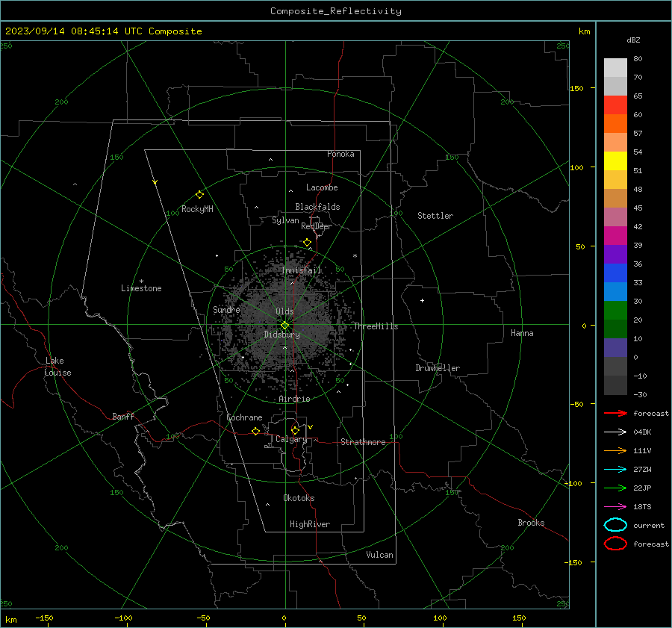This screenshot has width=672, height=628.
Task: Click the red 65 dBZ color swatch
Action: [x=615, y=105]
